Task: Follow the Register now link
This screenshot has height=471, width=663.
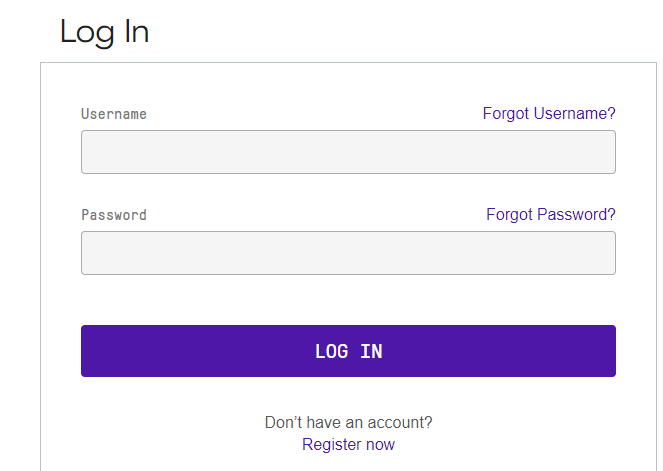Action: pyautogui.click(x=348, y=444)
